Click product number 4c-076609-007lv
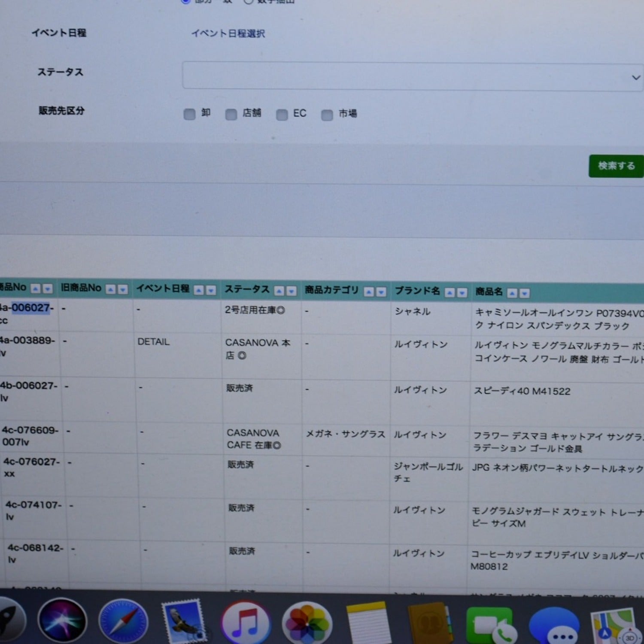Screen dimensions: 644x644 click(30, 436)
